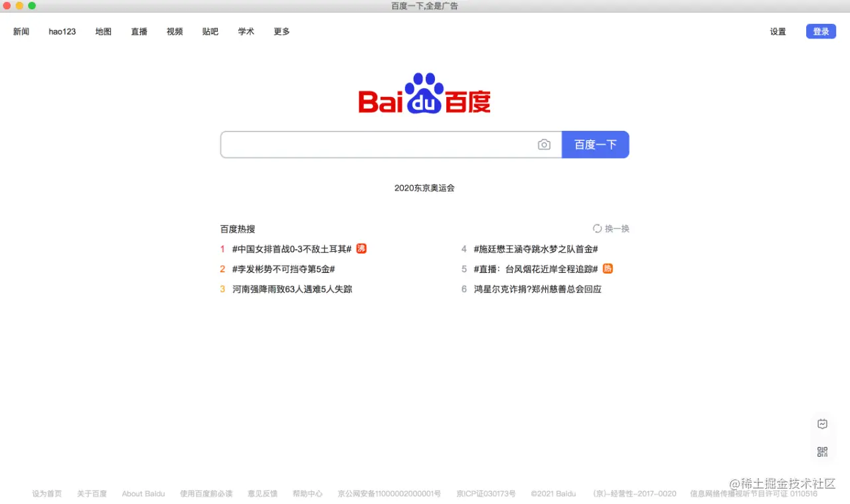Open the 设置 settings dropdown
The image size is (850, 504).
(x=777, y=31)
